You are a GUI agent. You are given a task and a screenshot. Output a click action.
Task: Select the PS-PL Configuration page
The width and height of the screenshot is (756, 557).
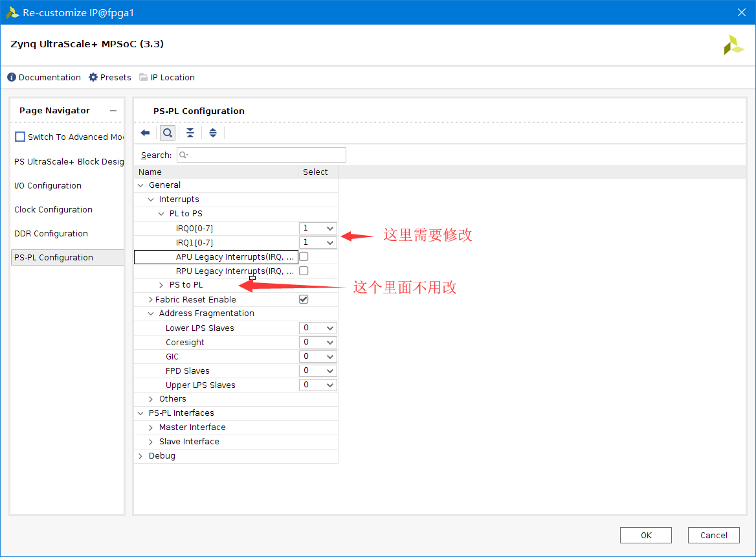67,258
